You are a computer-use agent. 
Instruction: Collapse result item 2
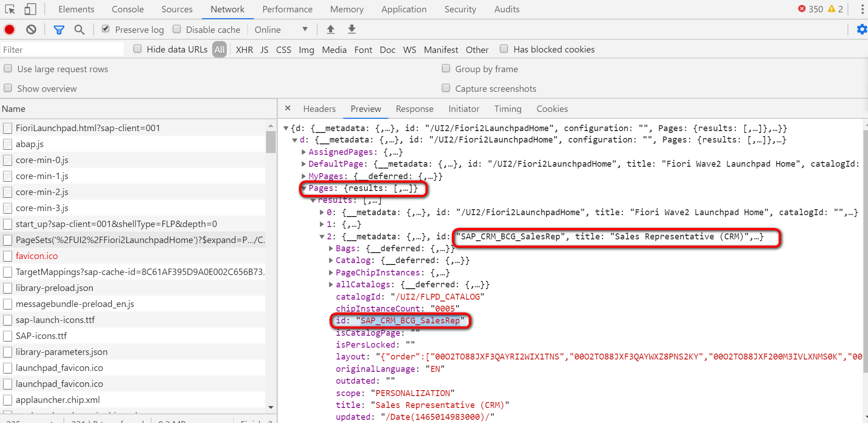coord(322,237)
